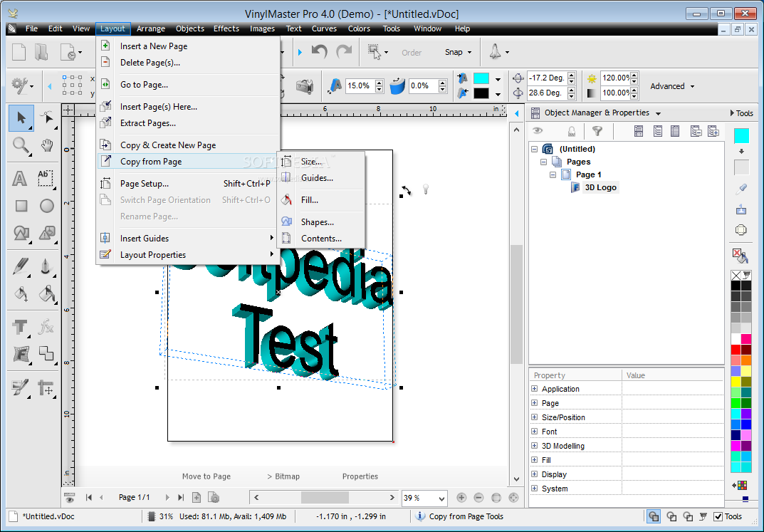Select the Hand pan tool
764x532 pixels.
coord(47,145)
